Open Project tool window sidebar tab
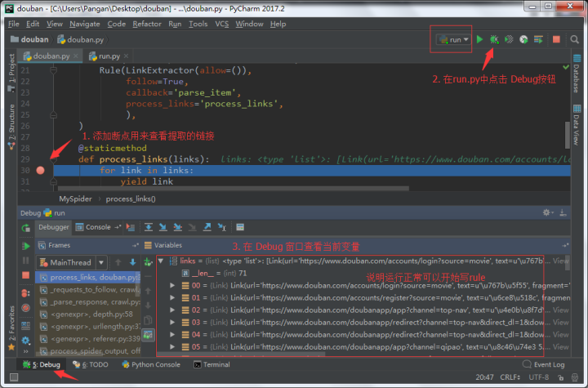The image size is (588, 388). pos(11,73)
